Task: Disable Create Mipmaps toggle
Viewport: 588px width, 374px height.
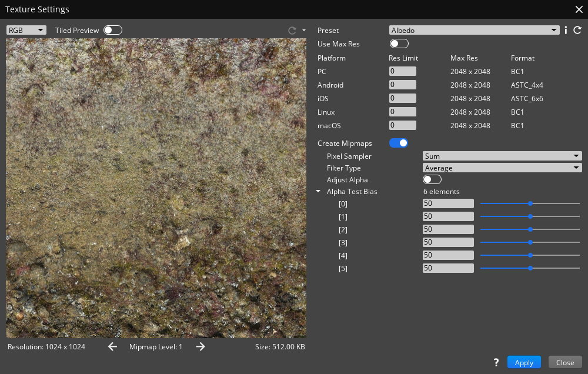Action: pos(399,143)
